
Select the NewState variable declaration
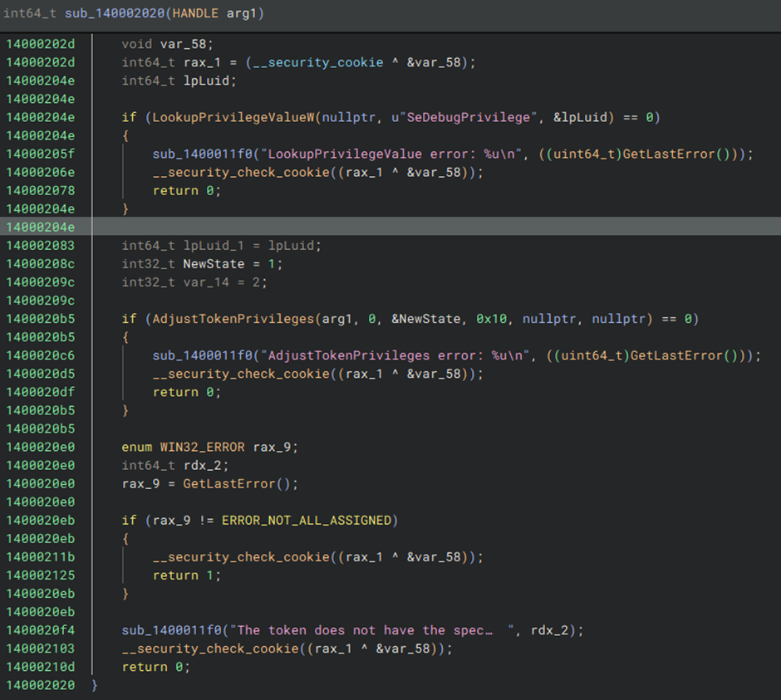(214, 264)
